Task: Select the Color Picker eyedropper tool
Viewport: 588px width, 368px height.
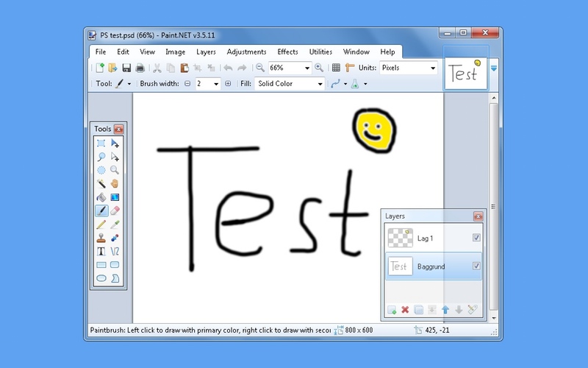Action: (115, 224)
